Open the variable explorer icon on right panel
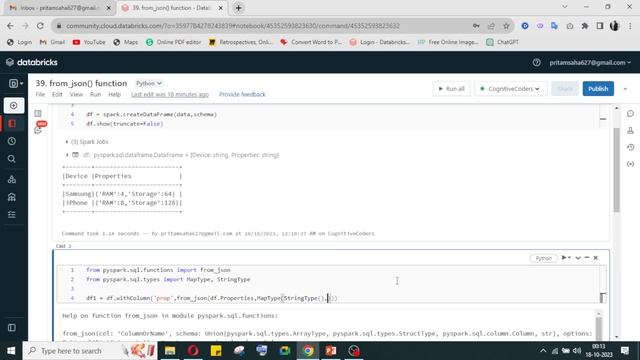 (631, 164)
